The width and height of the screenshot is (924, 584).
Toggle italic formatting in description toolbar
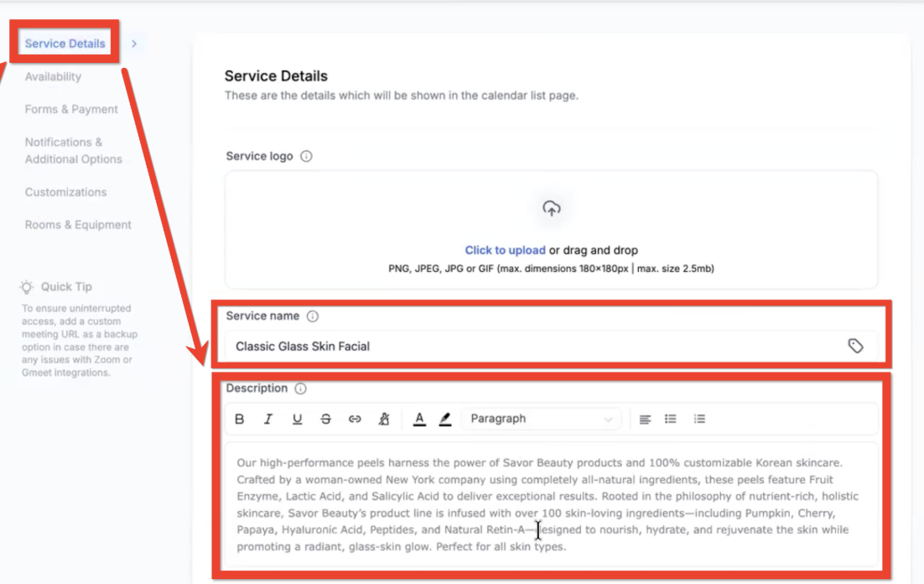coord(268,419)
